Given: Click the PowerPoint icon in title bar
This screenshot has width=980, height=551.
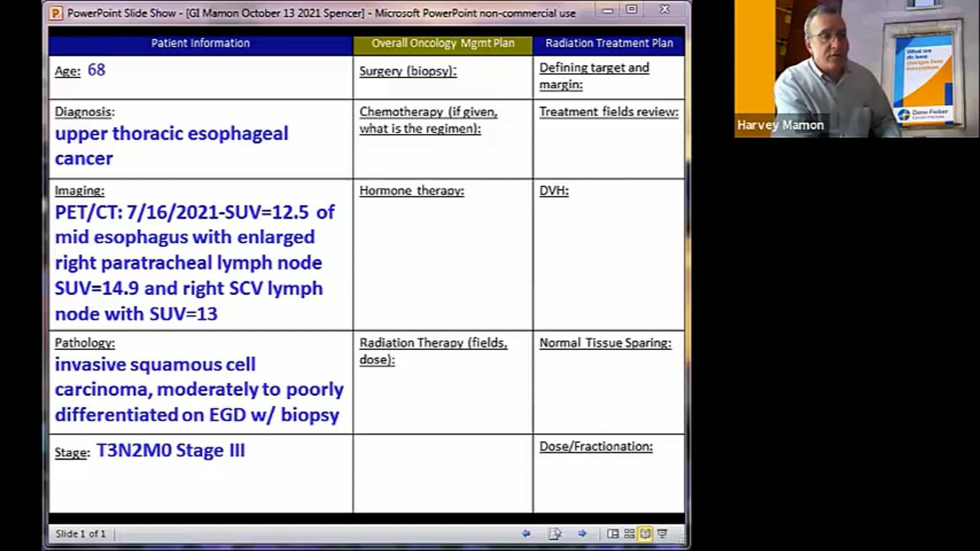Looking at the screenshot, I should pyautogui.click(x=56, y=13).
